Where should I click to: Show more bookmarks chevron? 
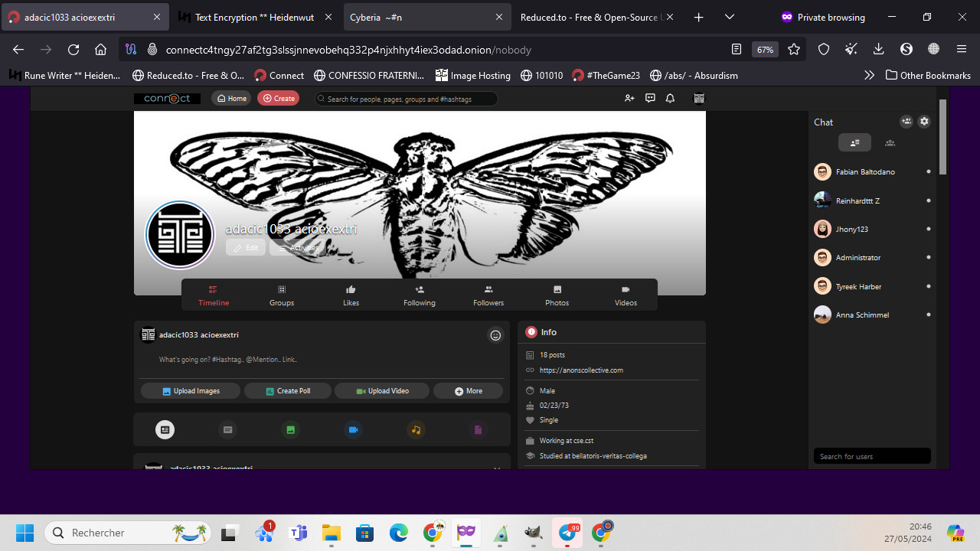869,75
